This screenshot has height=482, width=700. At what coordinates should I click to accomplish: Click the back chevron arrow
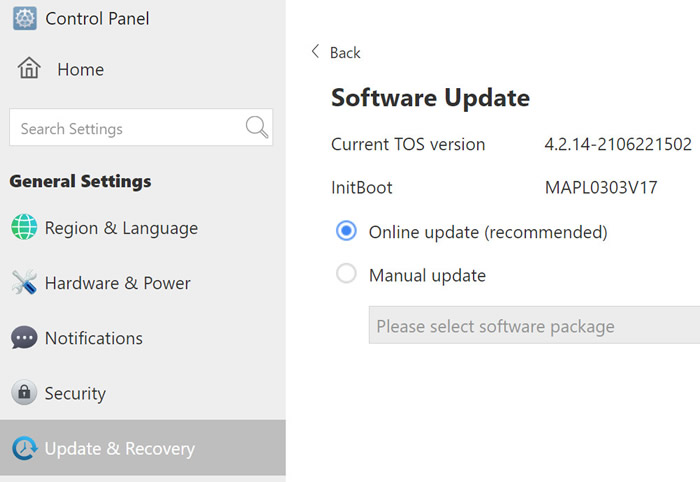coord(315,51)
